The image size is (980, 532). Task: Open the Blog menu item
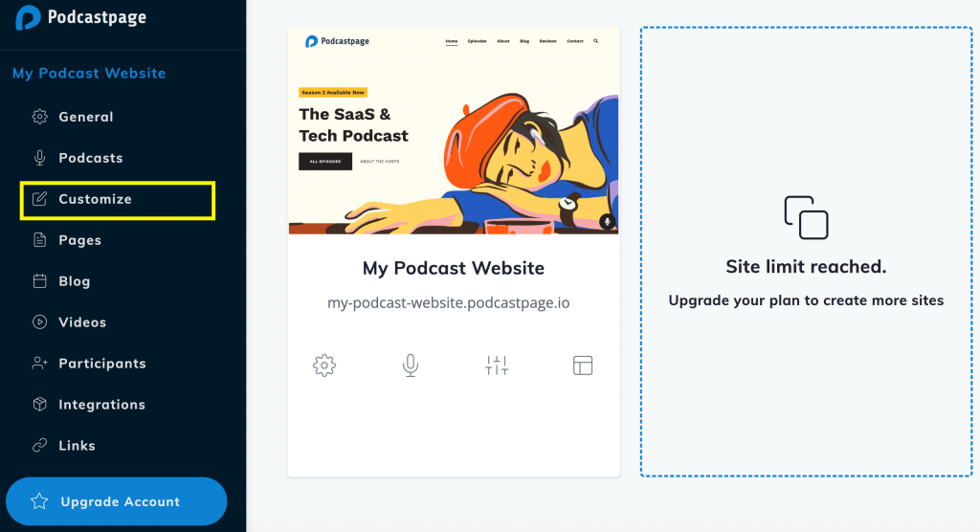[75, 281]
